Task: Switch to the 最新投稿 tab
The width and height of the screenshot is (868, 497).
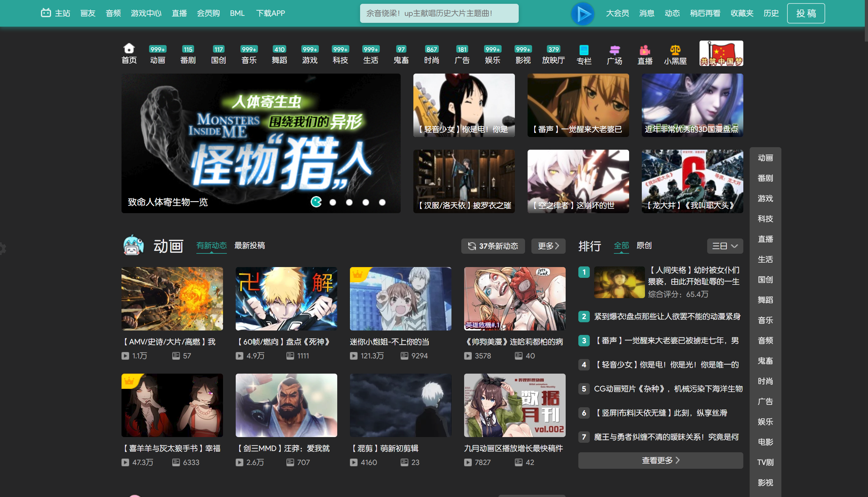Action: pos(249,245)
